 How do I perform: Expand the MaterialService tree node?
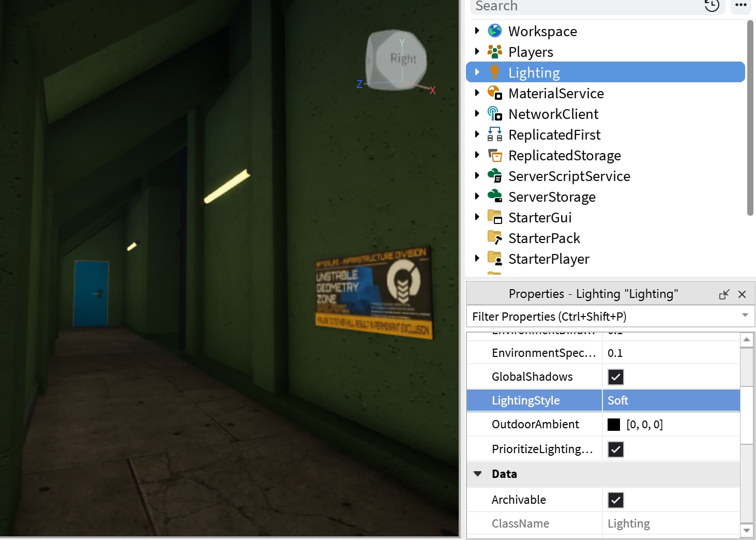[477, 93]
